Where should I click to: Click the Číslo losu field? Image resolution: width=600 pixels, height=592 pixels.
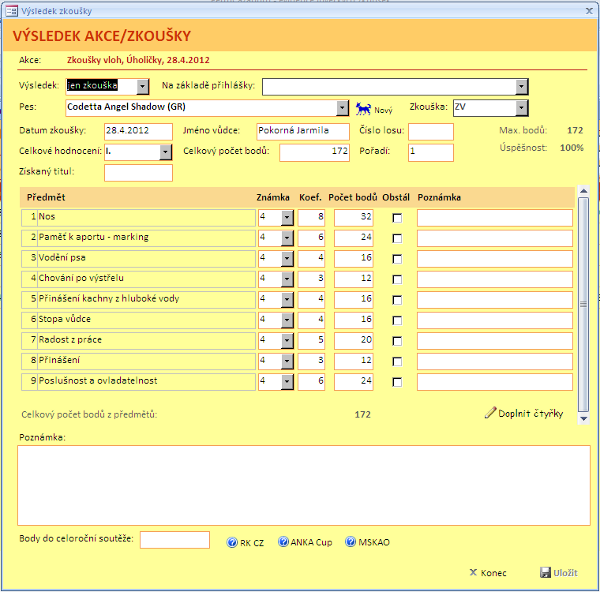tap(431, 132)
